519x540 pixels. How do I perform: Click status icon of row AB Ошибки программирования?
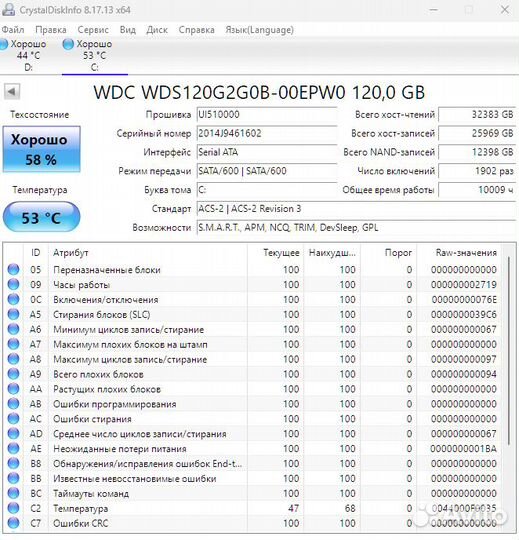13,404
